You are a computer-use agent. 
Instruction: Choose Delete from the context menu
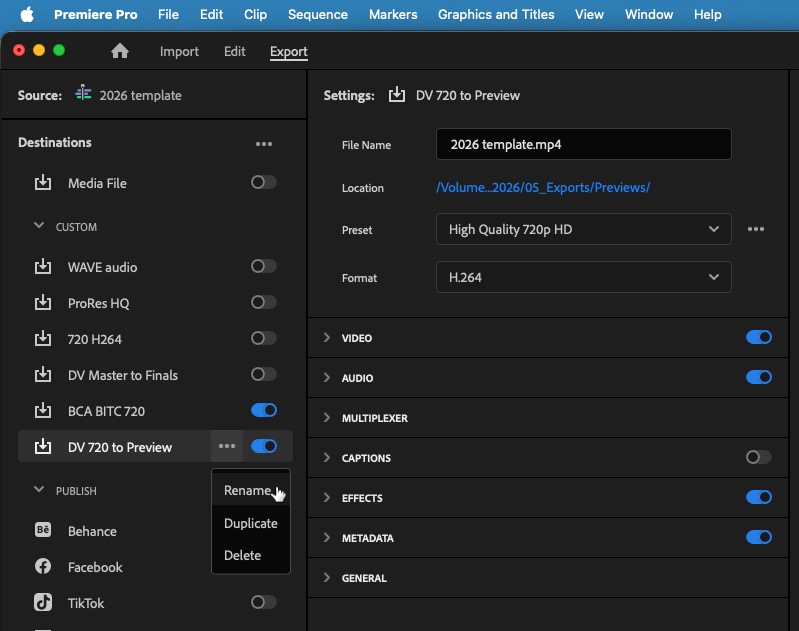tap(251, 555)
